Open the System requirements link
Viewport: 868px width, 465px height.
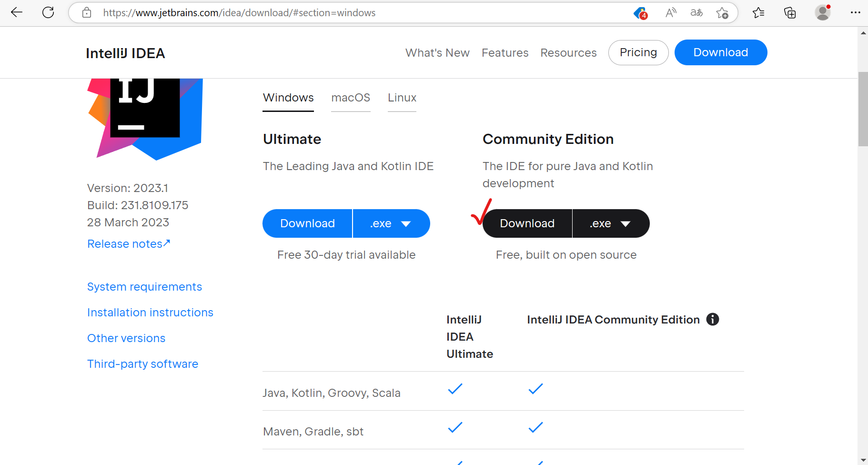(x=144, y=287)
